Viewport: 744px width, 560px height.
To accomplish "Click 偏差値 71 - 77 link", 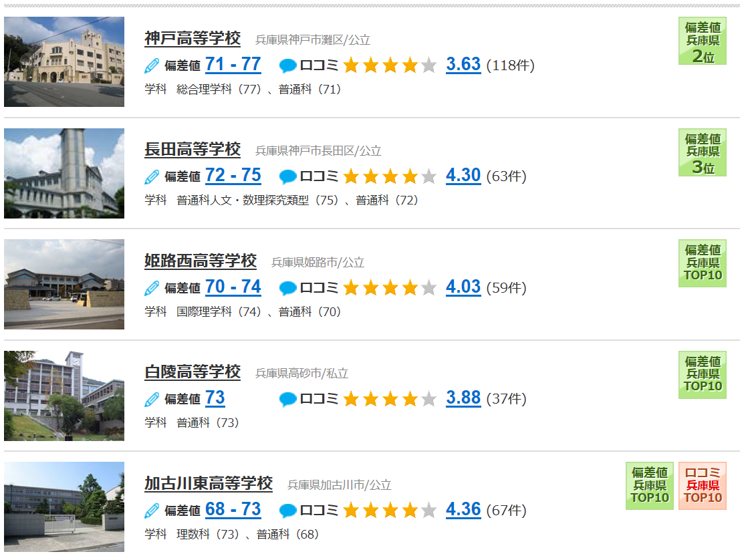I will (233, 64).
